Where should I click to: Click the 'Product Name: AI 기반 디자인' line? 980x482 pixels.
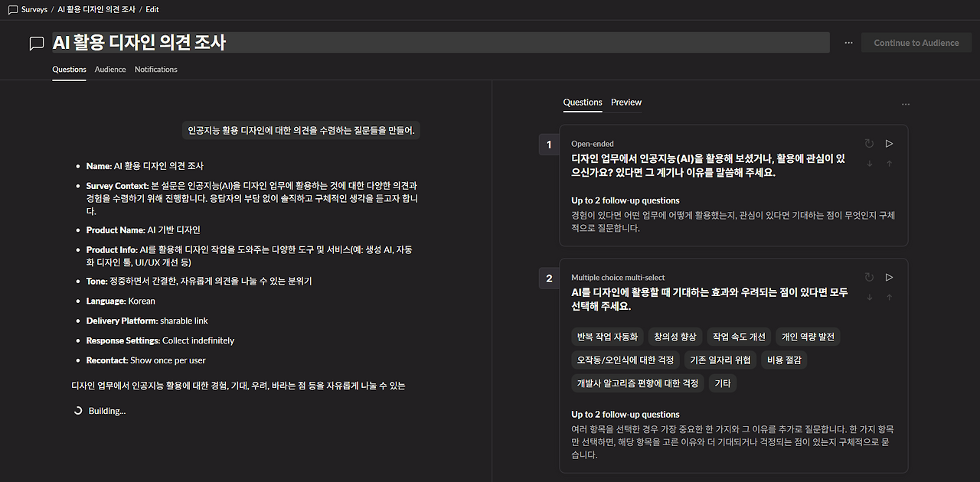point(143,230)
